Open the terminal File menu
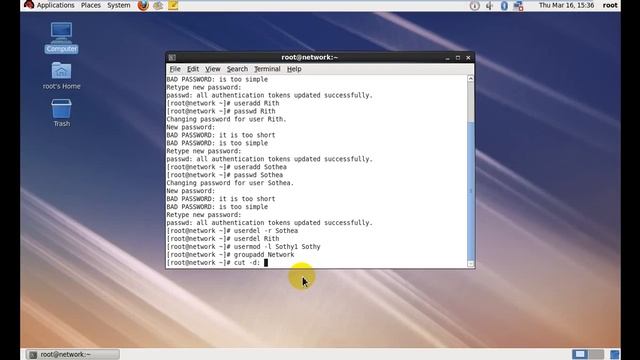This screenshot has width=640, height=360. pyautogui.click(x=175, y=69)
